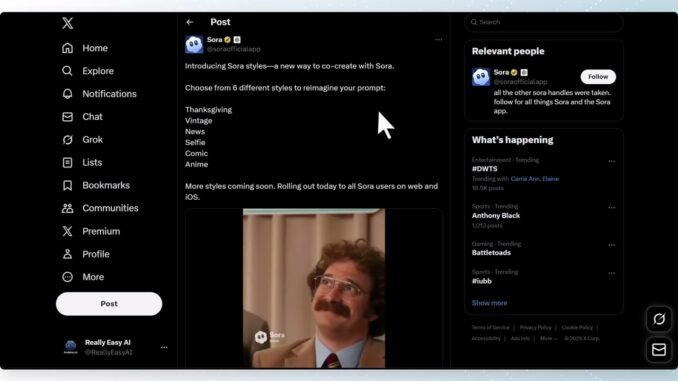678x381 pixels.
Task: Click the Premium X icon
Action: coord(67,231)
